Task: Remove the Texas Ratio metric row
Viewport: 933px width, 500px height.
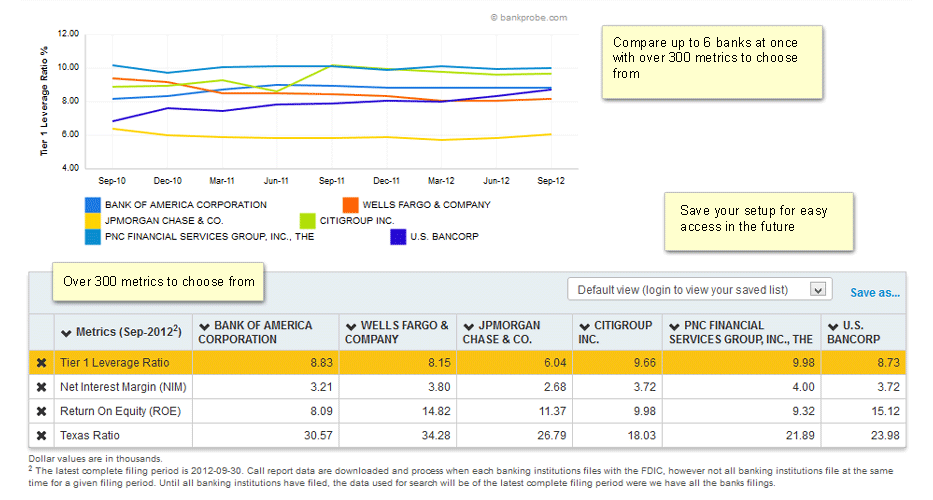Action: click(x=42, y=435)
